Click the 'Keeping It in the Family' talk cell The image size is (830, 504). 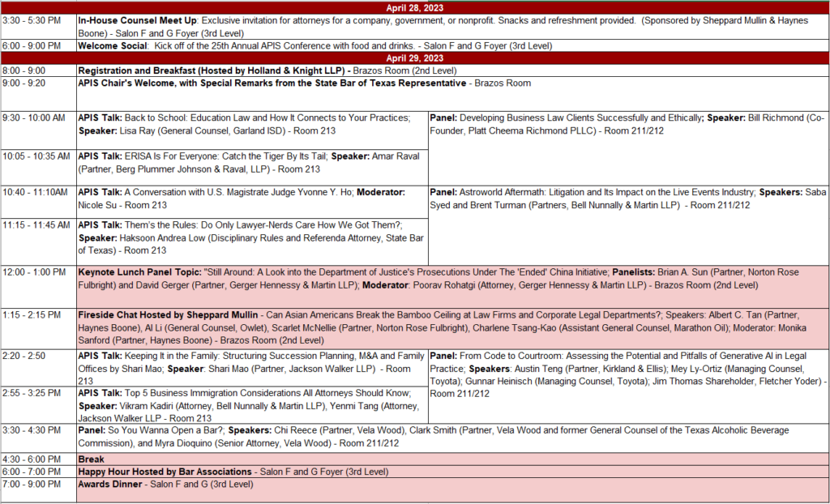coord(253,368)
